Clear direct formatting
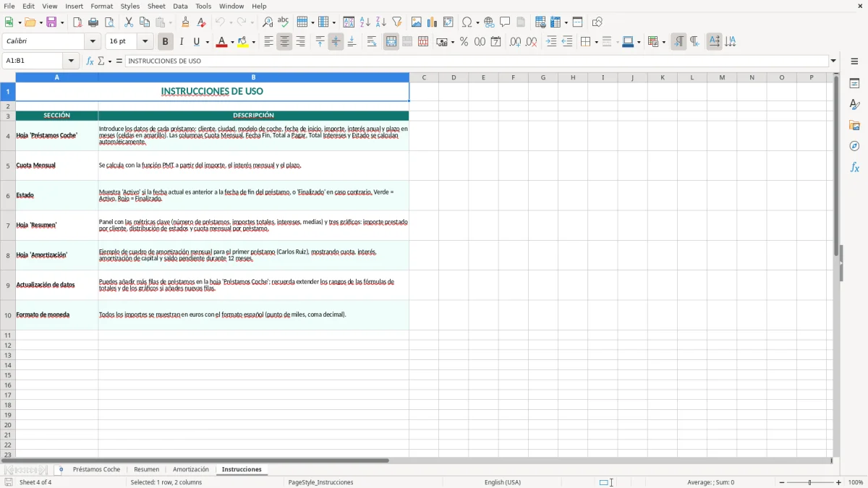This screenshot has height=488, width=868. pos(202,22)
